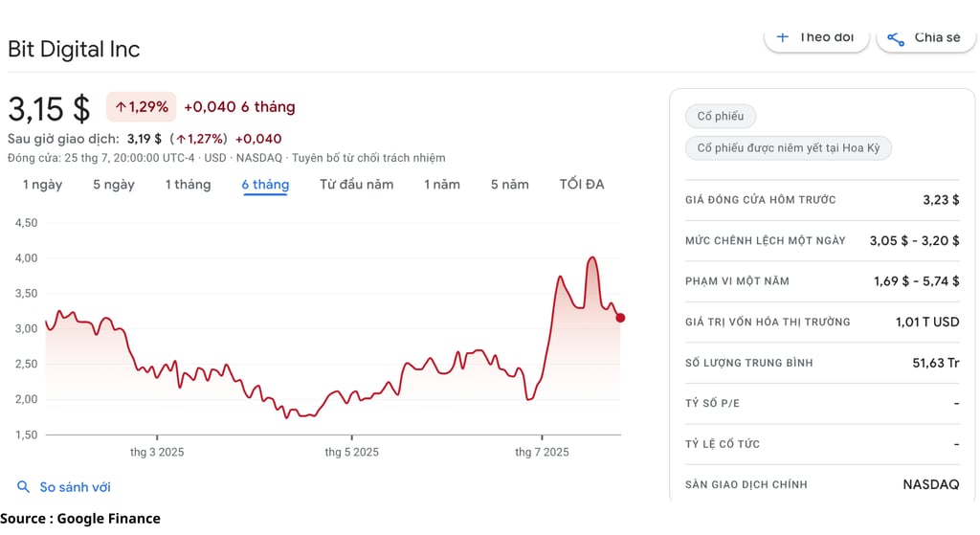Click the Cổ phiếu chip
Viewport: 980px width, 535px height.
pos(720,117)
